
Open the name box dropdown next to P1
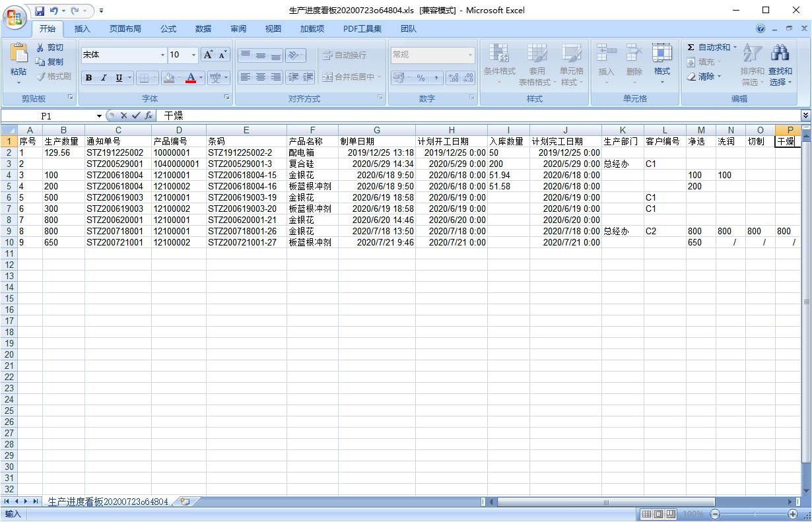pos(99,116)
